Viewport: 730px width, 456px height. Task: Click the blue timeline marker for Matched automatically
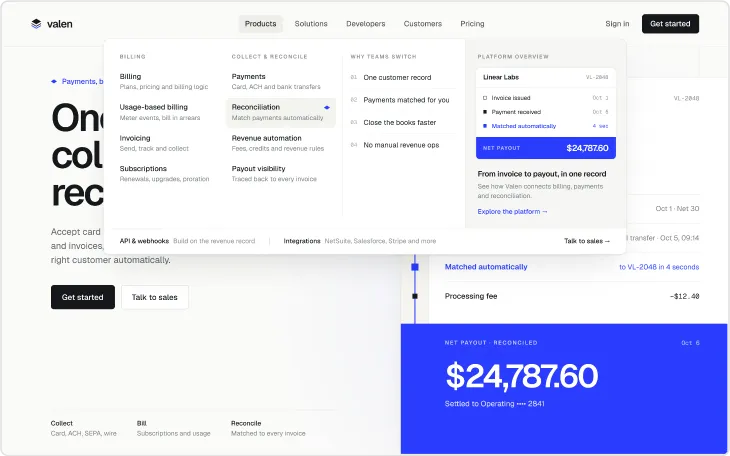pyautogui.click(x=415, y=267)
